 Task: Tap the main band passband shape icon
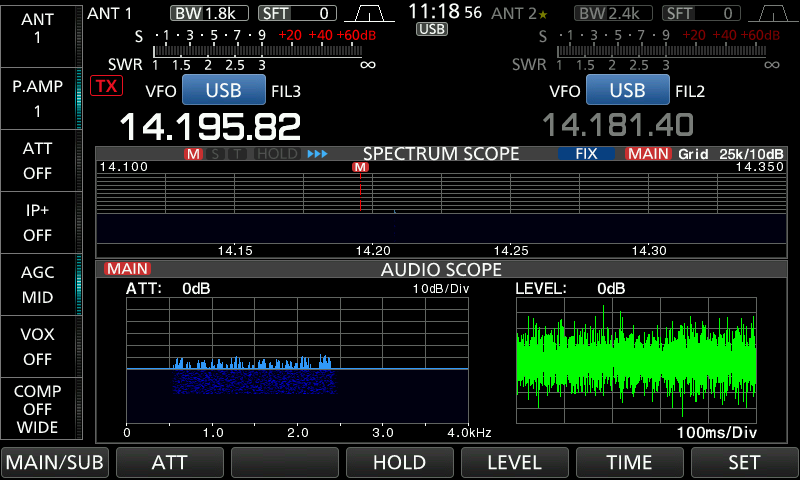click(x=370, y=13)
